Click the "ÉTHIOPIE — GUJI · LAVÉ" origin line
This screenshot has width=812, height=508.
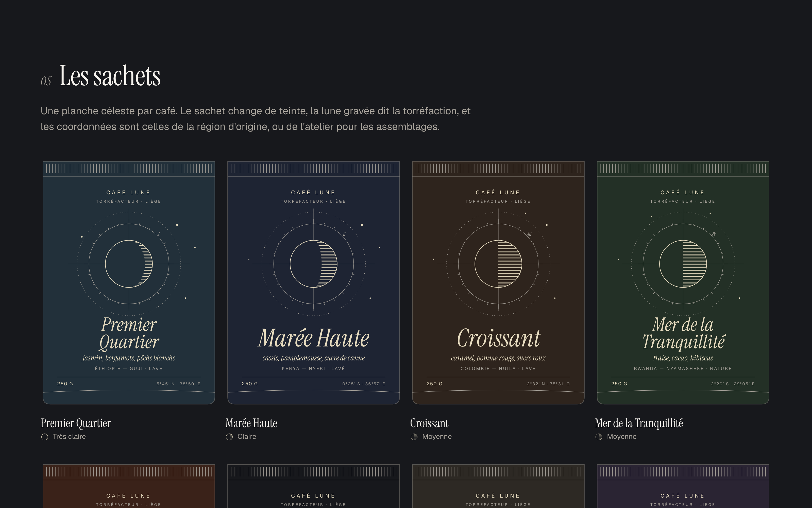click(129, 369)
